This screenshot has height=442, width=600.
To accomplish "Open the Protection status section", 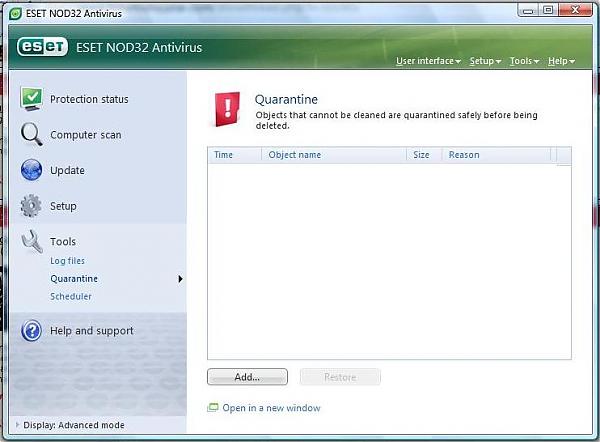I will 89,99.
